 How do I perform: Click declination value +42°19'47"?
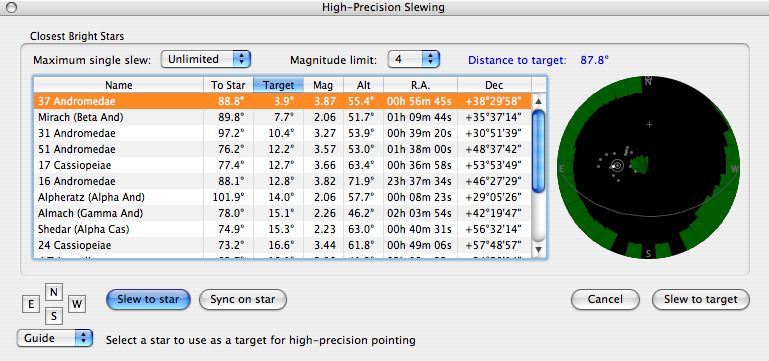click(x=494, y=213)
